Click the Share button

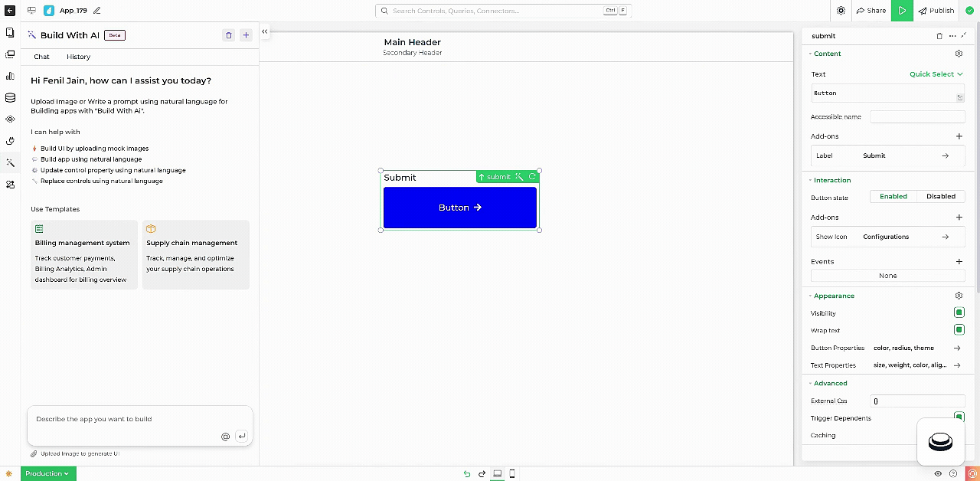click(x=871, y=11)
